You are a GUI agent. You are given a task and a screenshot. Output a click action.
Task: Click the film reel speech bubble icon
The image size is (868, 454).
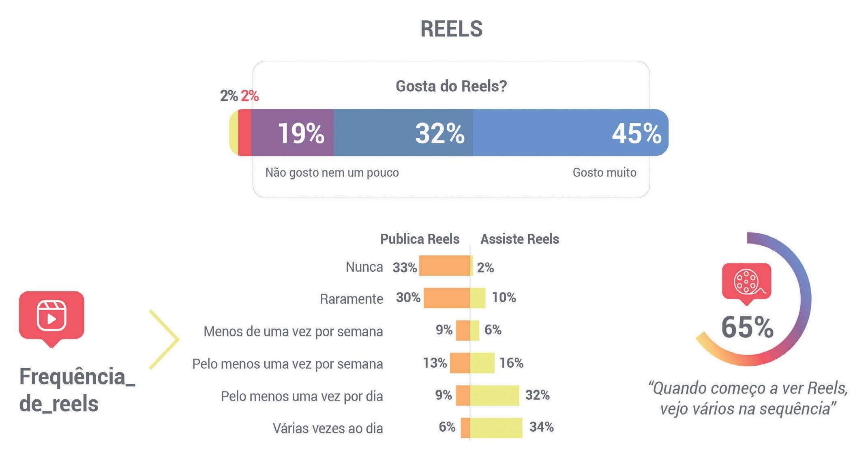click(746, 282)
